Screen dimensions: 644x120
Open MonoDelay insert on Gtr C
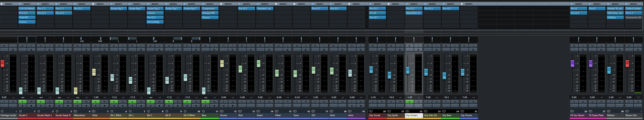155,22
